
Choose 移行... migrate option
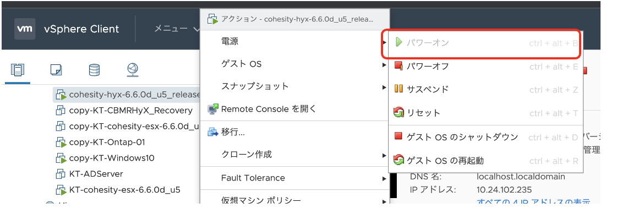click(x=295, y=132)
